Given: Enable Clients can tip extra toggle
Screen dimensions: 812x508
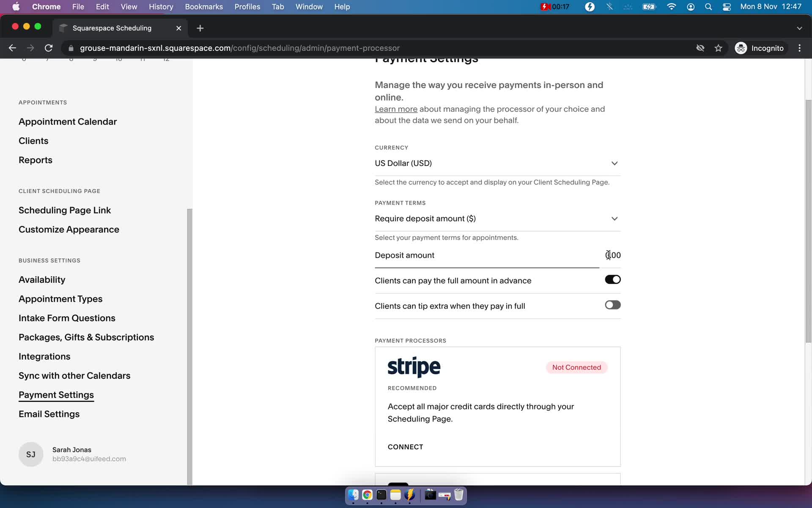Looking at the screenshot, I should pos(612,305).
